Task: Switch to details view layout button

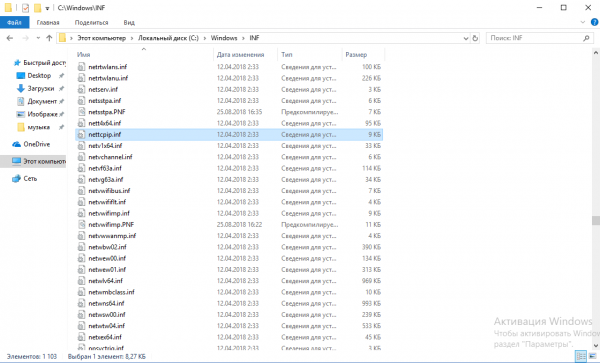Action: coord(581,356)
